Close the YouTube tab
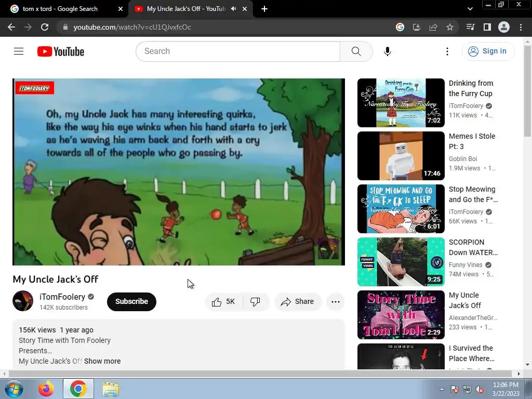 (245, 9)
